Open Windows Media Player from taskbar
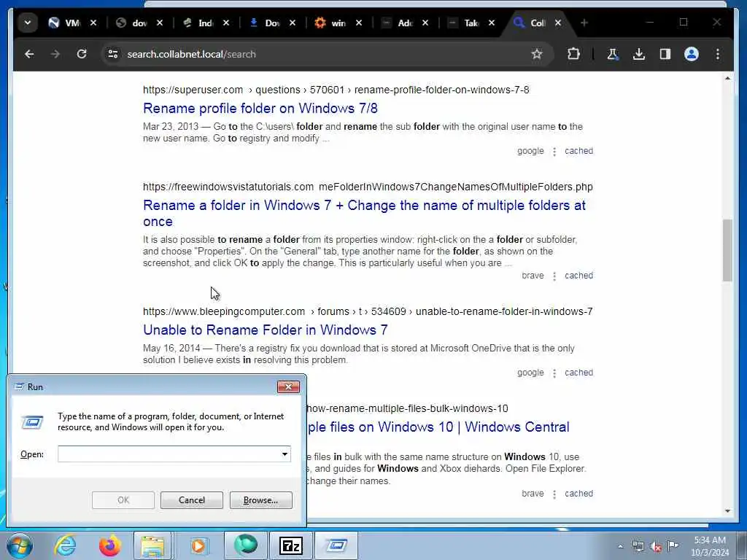Image resolution: width=747 pixels, height=560 pixels. (x=198, y=545)
